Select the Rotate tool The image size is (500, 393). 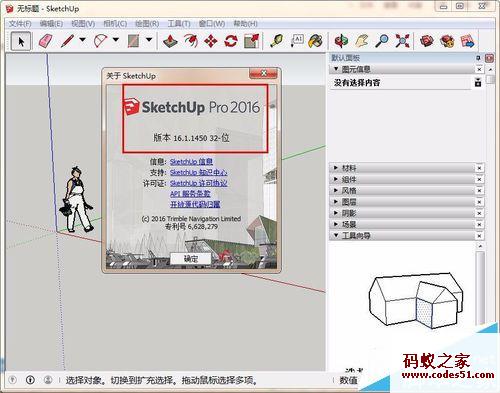point(231,41)
